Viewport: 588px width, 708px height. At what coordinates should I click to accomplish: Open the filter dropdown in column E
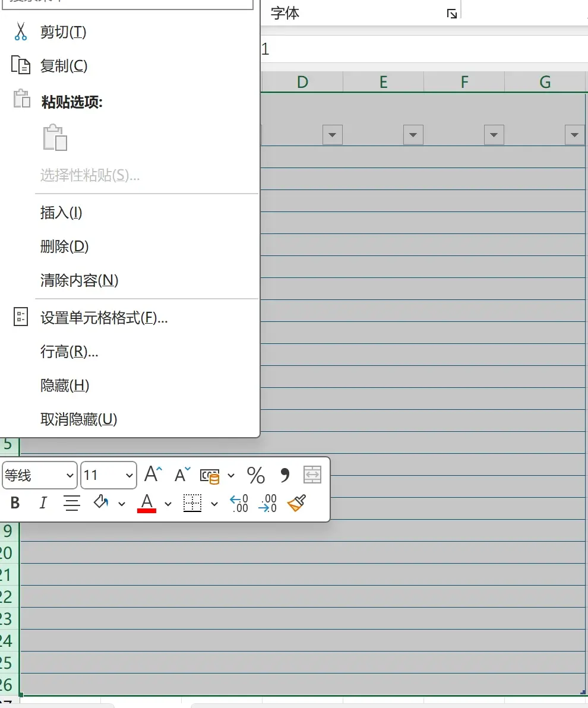pos(413,135)
